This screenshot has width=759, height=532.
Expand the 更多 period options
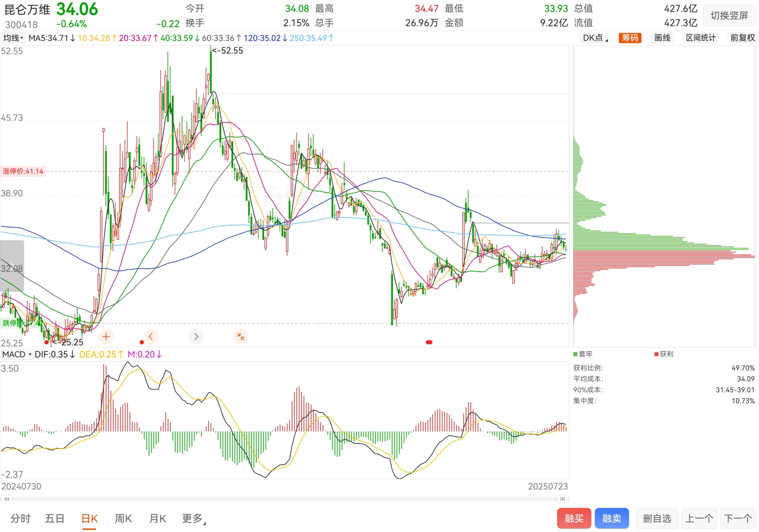click(x=194, y=518)
